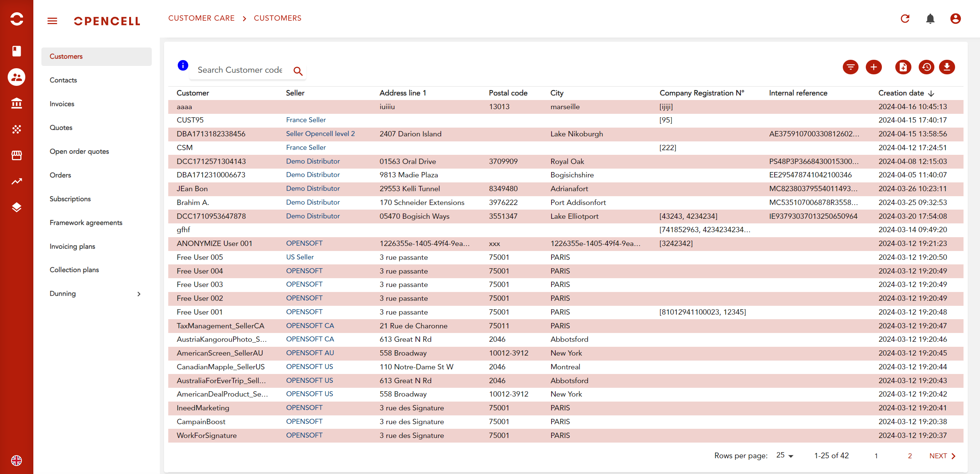
Task: Open page 2 of results
Action: pos(909,456)
